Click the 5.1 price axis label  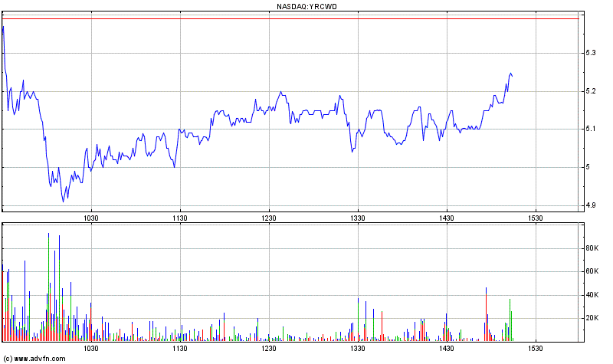click(x=591, y=129)
